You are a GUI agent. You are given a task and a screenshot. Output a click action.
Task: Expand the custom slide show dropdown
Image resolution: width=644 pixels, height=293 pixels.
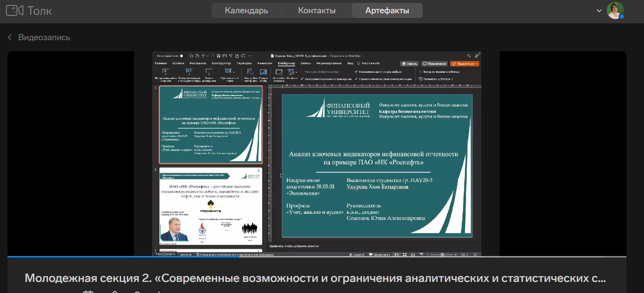pos(234,72)
